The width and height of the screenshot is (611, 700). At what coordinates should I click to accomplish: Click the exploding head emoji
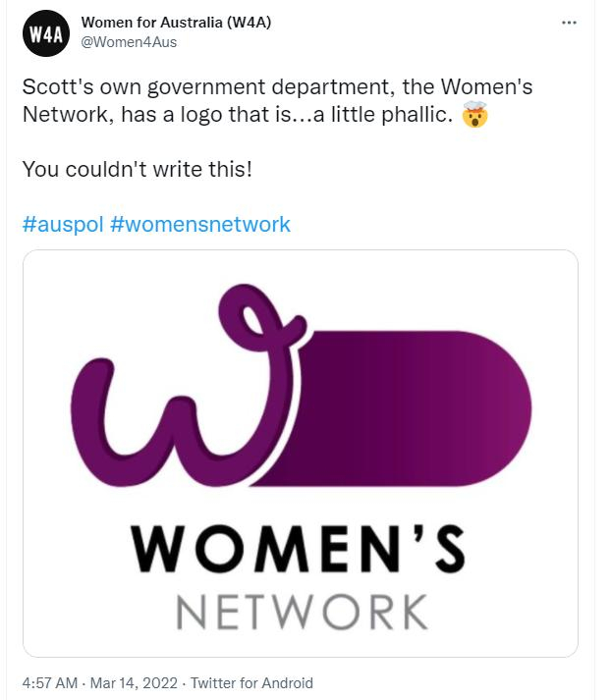(474, 115)
